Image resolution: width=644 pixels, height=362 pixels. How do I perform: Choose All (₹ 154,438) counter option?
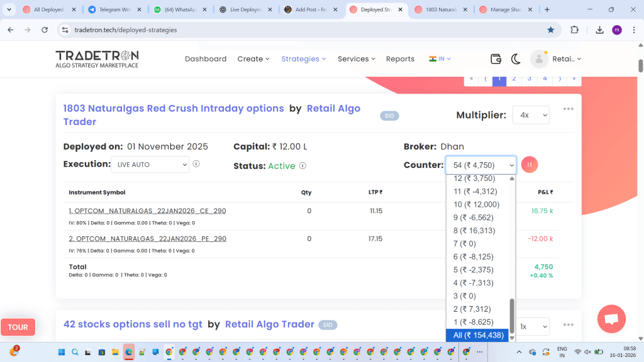479,336
